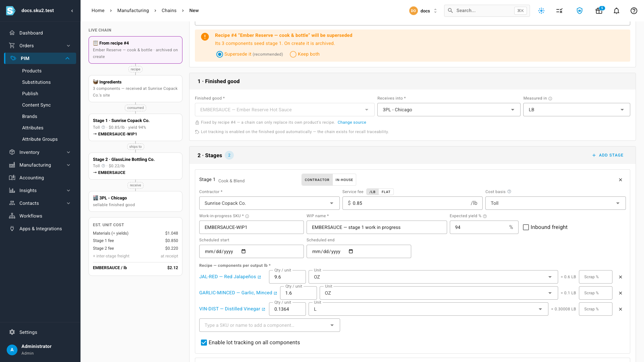The image size is (644, 362).
Task: Click the Add Stage button
Action: pyautogui.click(x=608, y=155)
